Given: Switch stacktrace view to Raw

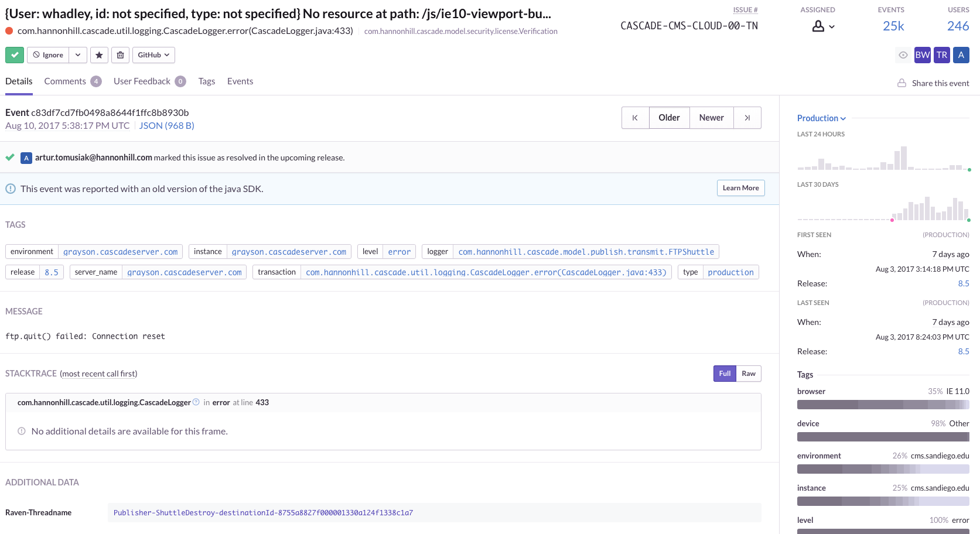Looking at the screenshot, I should click(x=749, y=374).
